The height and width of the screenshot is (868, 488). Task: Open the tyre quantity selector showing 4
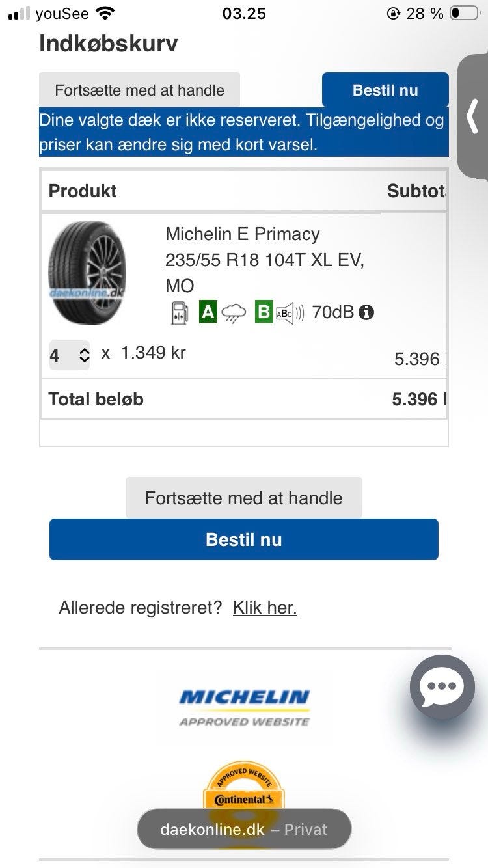click(69, 355)
